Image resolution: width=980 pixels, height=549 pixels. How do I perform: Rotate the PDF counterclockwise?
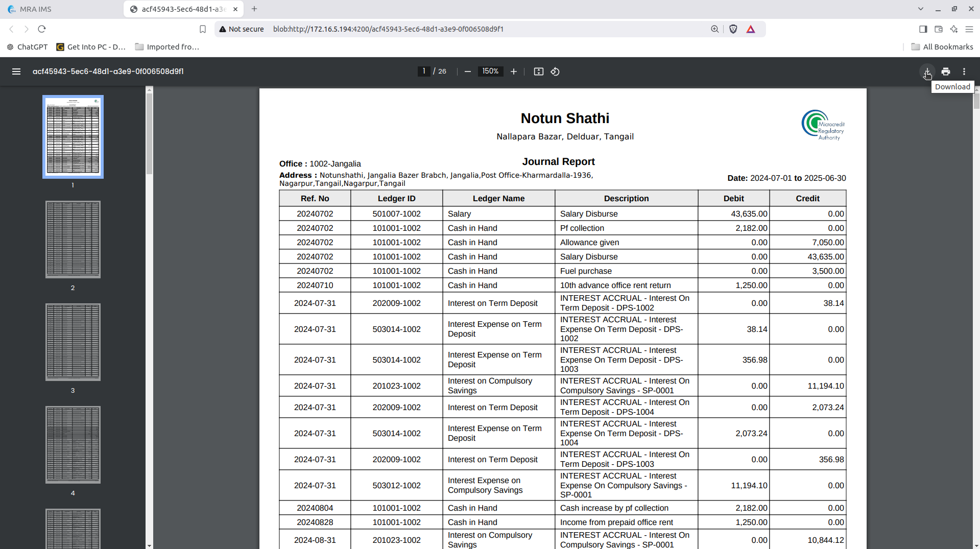click(555, 71)
